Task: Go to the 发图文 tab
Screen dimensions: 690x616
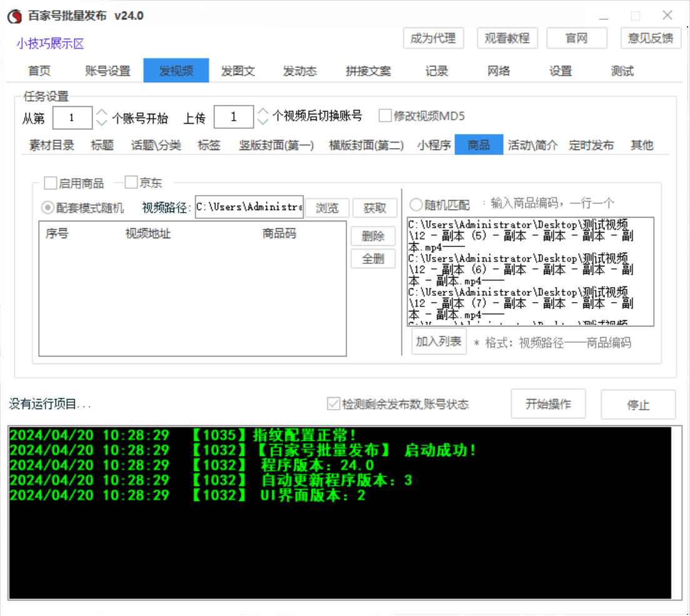Action: click(238, 71)
